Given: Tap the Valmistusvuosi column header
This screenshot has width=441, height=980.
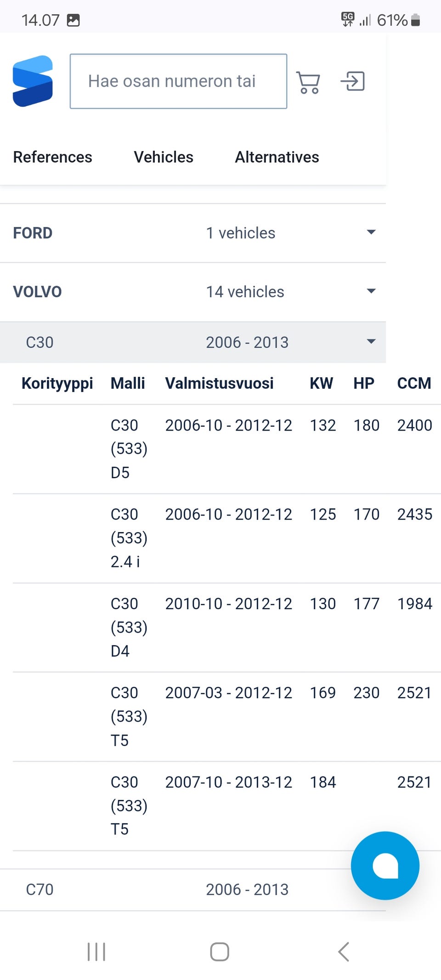Looking at the screenshot, I should 219,383.
